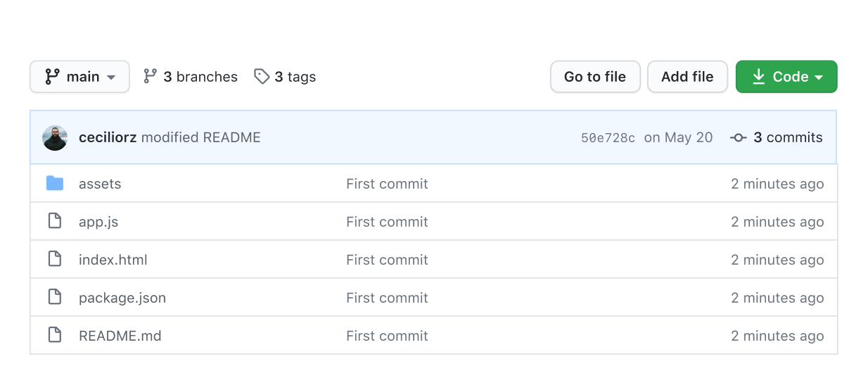The width and height of the screenshot is (868, 383).
Task: Click the tag icon beside 3 tags
Action: coord(262,77)
